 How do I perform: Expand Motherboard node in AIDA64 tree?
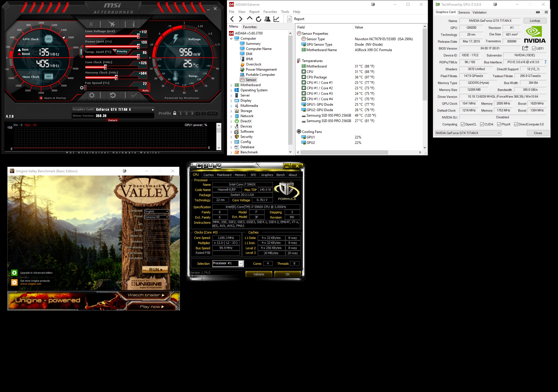231,85
